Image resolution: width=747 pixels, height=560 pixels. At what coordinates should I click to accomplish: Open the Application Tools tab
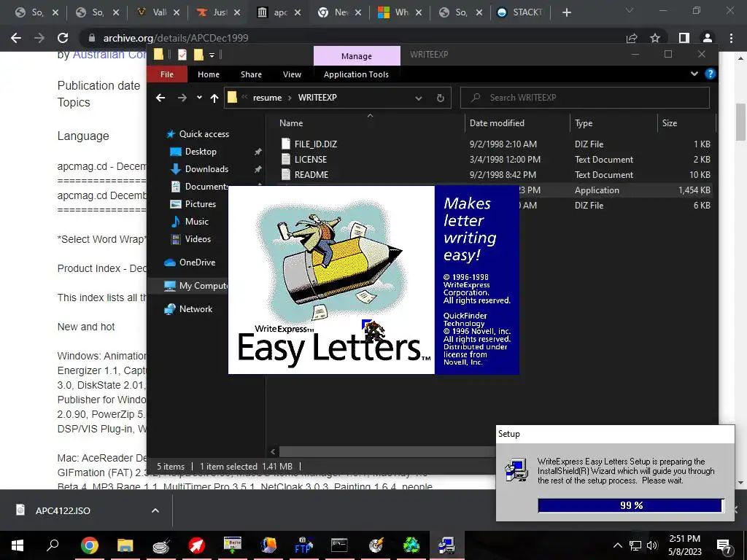356,74
